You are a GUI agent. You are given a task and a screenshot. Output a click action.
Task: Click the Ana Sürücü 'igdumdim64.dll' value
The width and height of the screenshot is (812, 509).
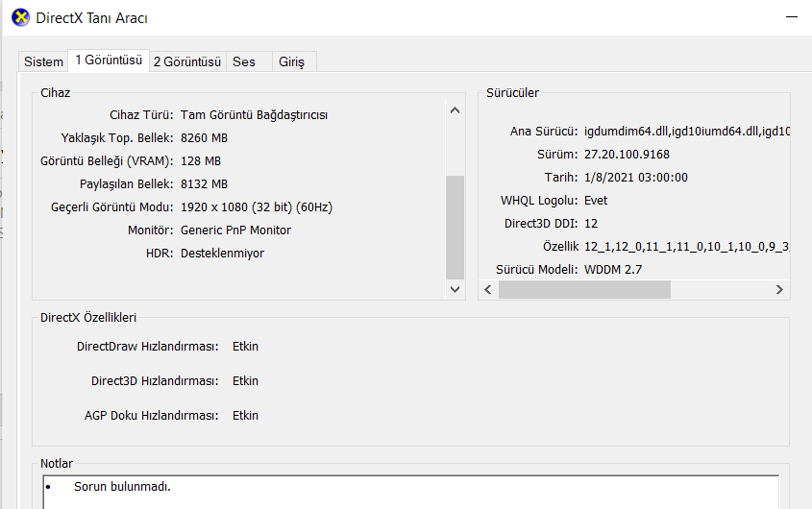(687, 131)
